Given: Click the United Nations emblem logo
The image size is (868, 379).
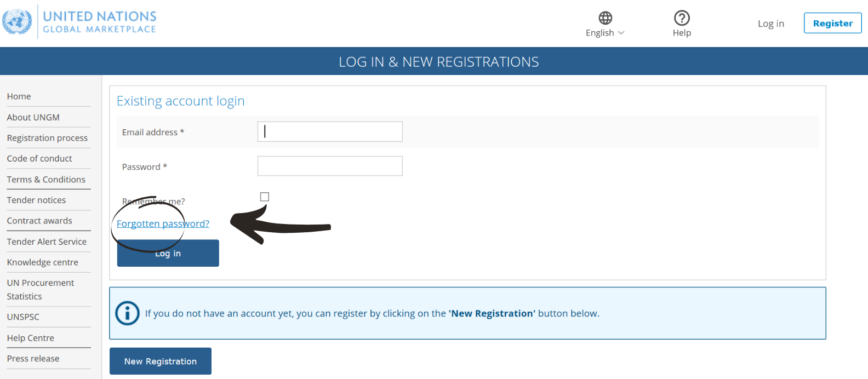Looking at the screenshot, I should [x=17, y=22].
